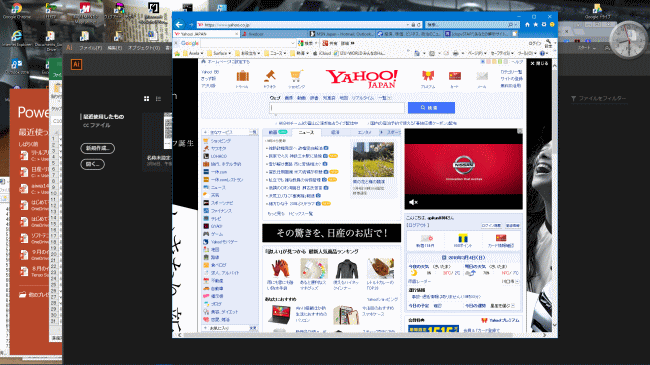Select the pink Yahoo theme color square
This screenshot has width=650, height=365.
pyautogui.click(x=488, y=62)
